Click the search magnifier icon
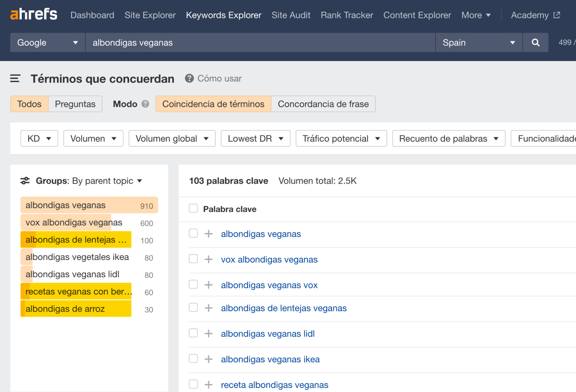The image size is (576, 392). (x=535, y=42)
